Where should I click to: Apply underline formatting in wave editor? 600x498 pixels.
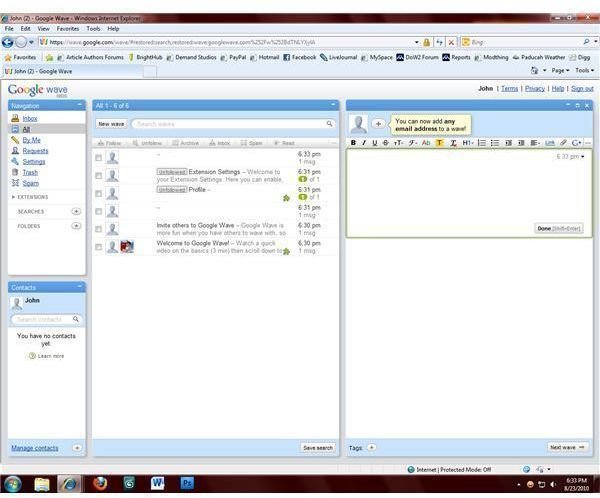point(375,143)
